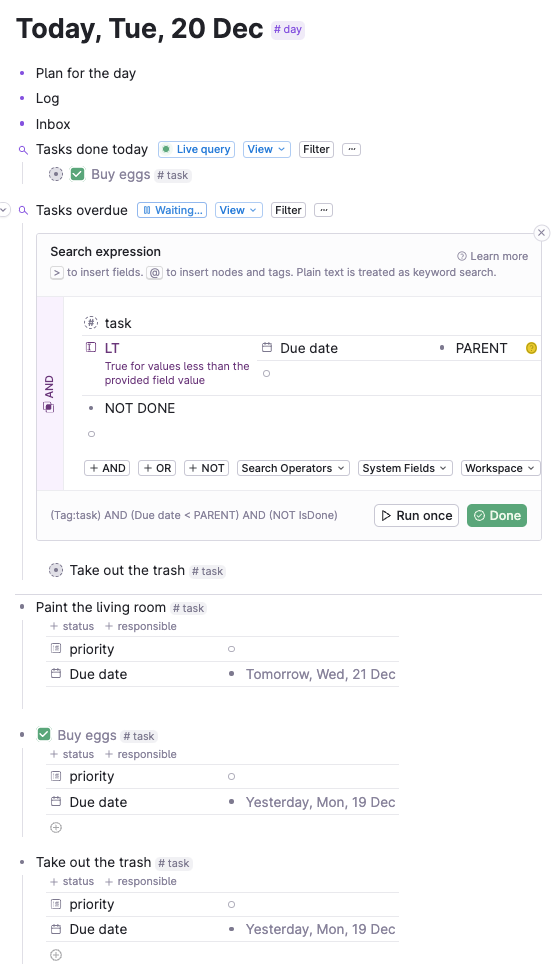The height and width of the screenshot is (969, 559).
Task: Click the dashed circle icon before Take out the trash result
Action: tap(56, 570)
